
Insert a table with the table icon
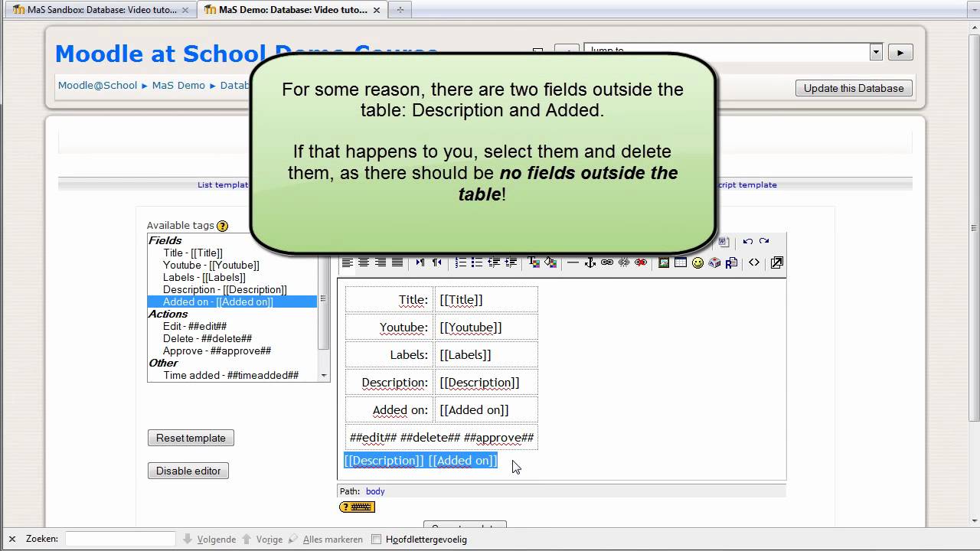(681, 262)
